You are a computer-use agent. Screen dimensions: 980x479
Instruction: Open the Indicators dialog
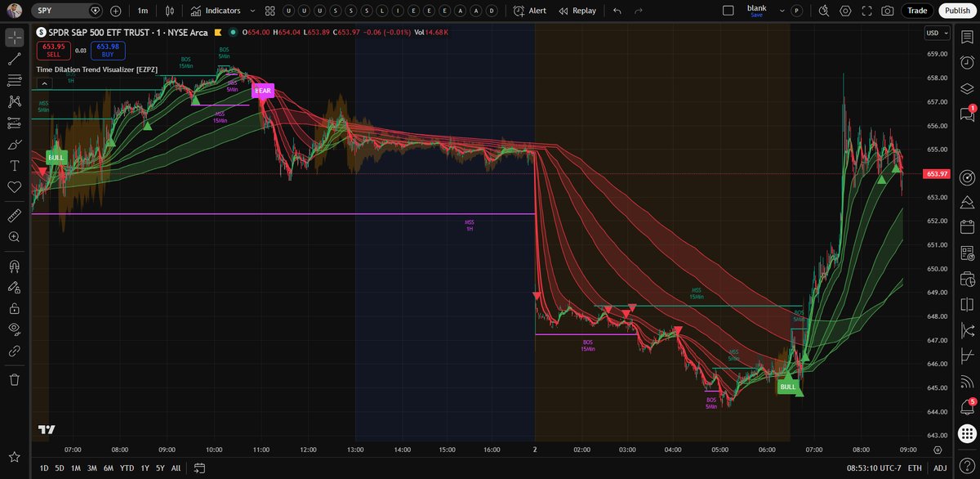tap(216, 11)
